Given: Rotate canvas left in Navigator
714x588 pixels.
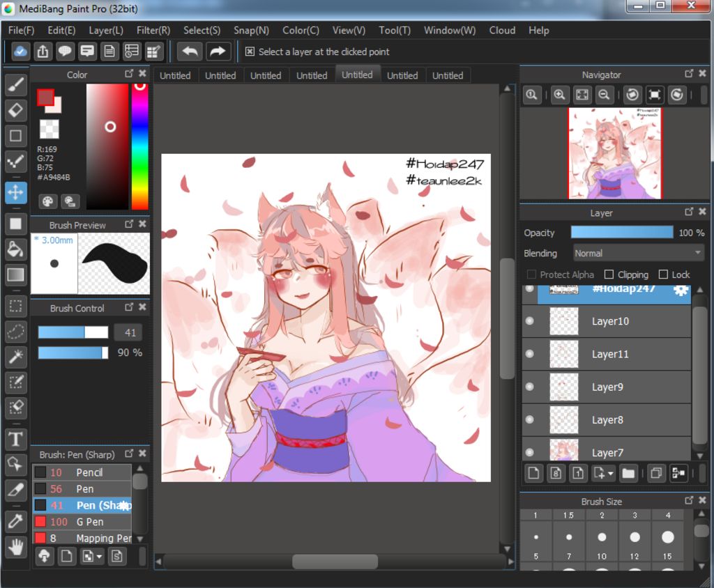Looking at the screenshot, I should pyautogui.click(x=632, y=95).
